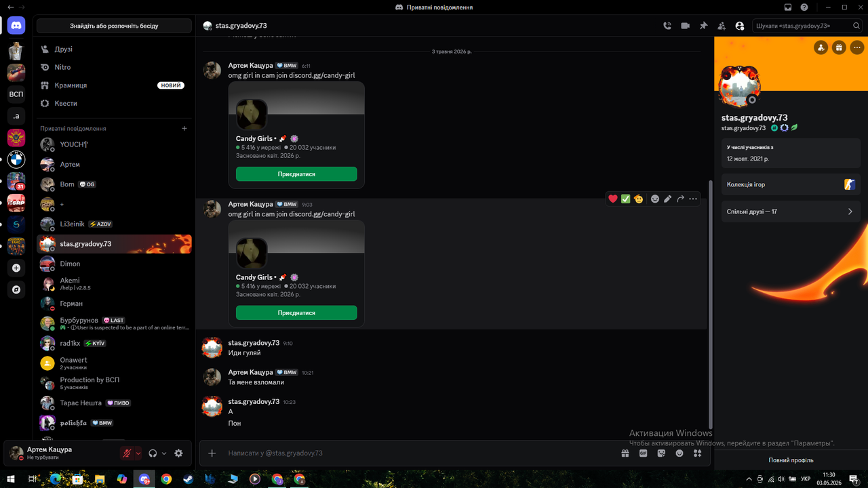The image size is (868, 488).
Task: Click the search field for stas.gryadovy.73
Action: [x=807, y=26]
